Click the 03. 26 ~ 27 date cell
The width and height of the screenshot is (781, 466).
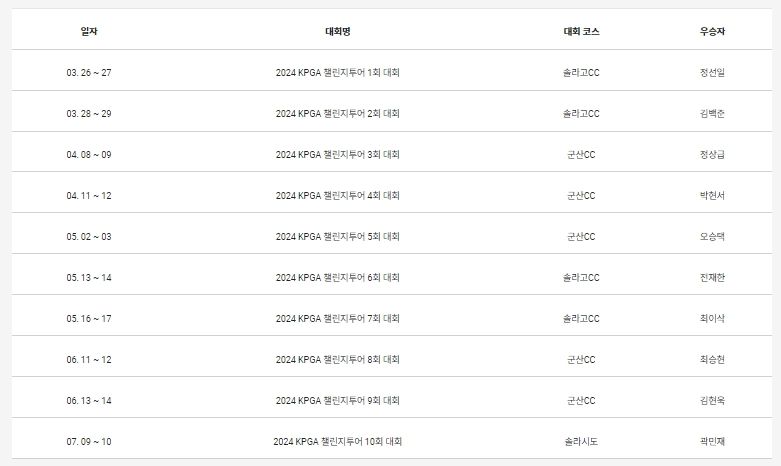pos(89,72)
